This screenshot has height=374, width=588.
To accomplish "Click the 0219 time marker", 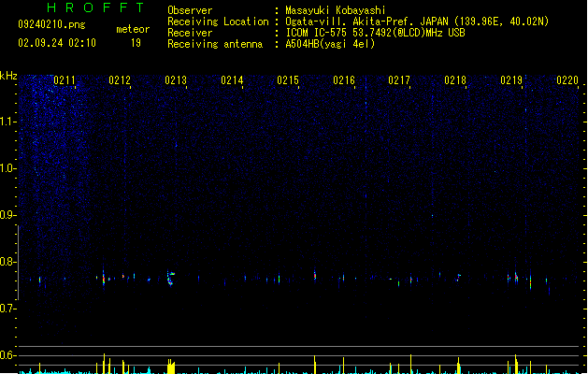I will (x=511, y=80).
